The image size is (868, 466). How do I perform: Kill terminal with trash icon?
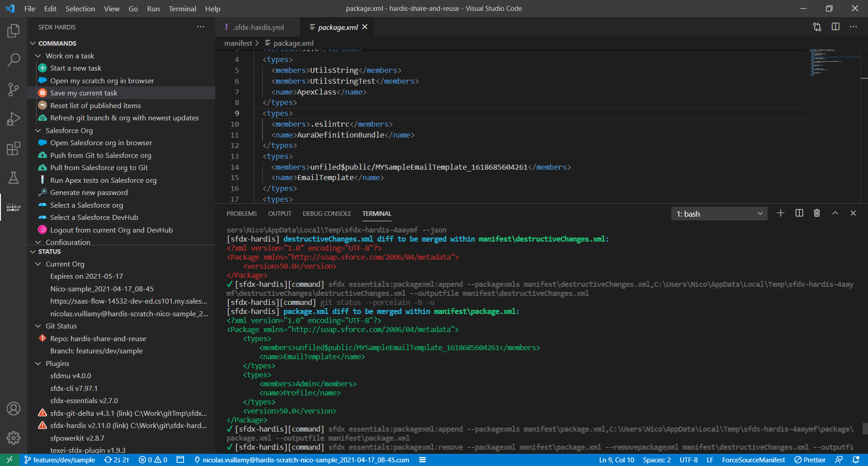pyautogui.click(x=817, y=213)
